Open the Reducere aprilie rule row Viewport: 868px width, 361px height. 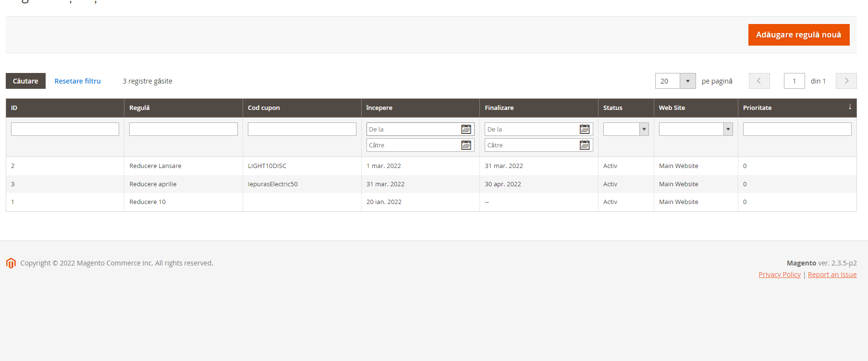pos(431,184)
